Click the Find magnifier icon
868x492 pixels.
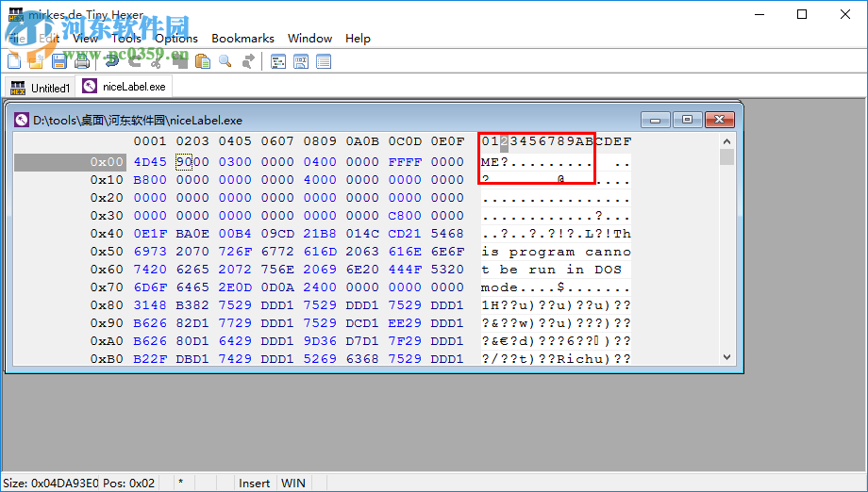click(x=225, y=61)
